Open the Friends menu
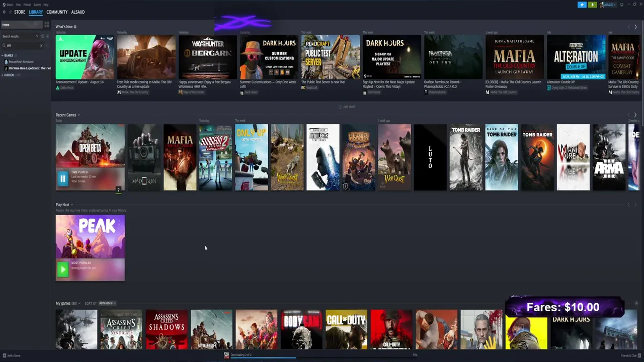 pyautogui.click(x=27, y=5)
